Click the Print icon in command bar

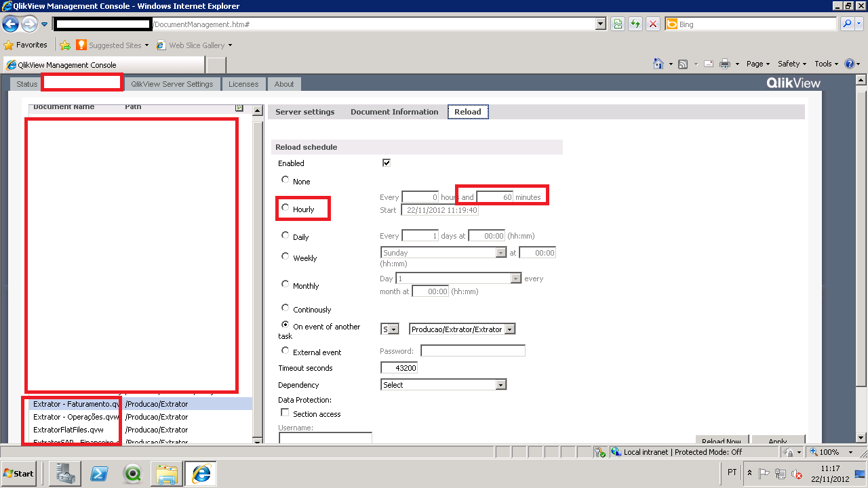(x=724, y=64)
